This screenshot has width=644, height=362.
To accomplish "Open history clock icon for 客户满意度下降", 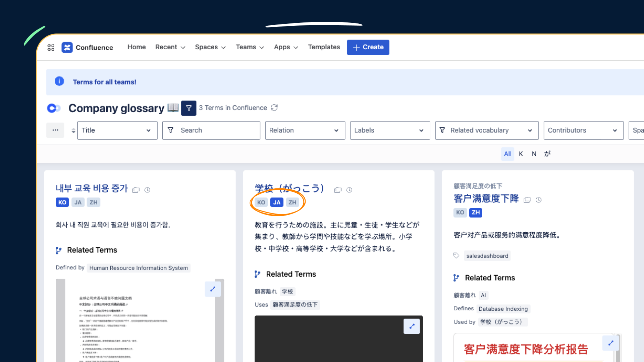I will 539,200.
